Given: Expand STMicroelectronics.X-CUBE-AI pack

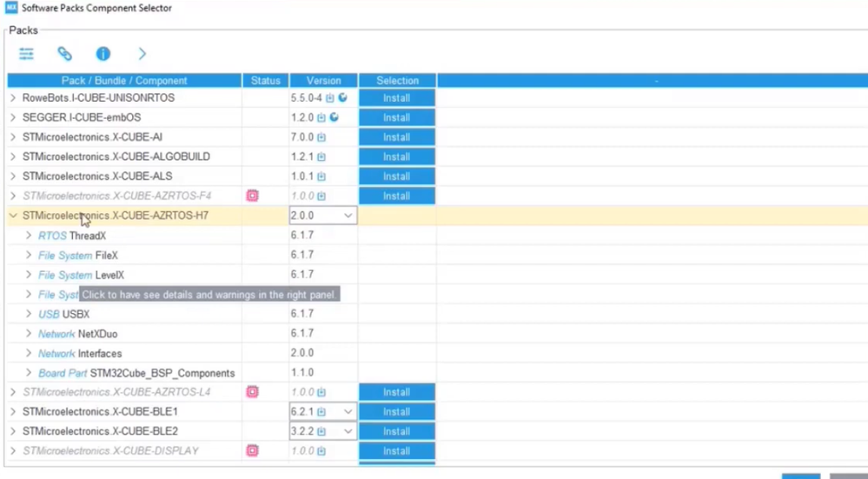Looking at the screenshot, I should [13, 137].
